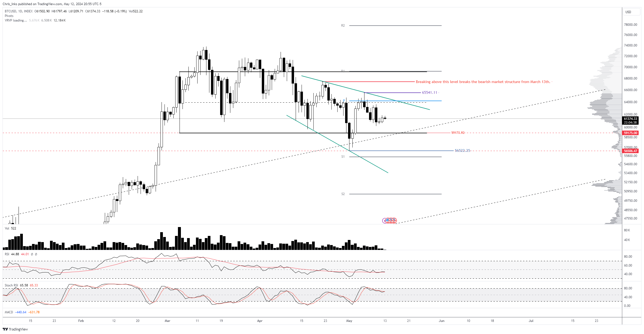Click the 22:04:38 bar countdown timer
644x334 pixels.
(x=630, y=123)
